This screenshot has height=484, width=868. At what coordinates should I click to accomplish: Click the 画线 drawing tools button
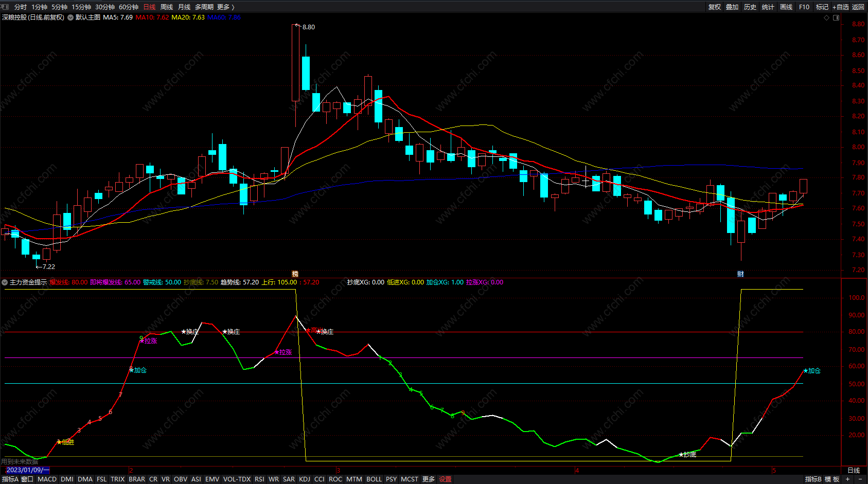tap(786, 7)
